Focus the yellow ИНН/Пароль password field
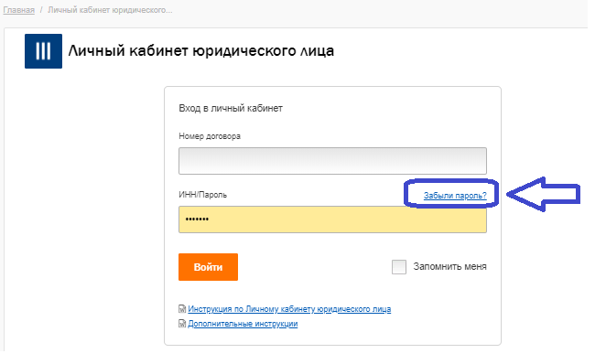 coord(332,219)
